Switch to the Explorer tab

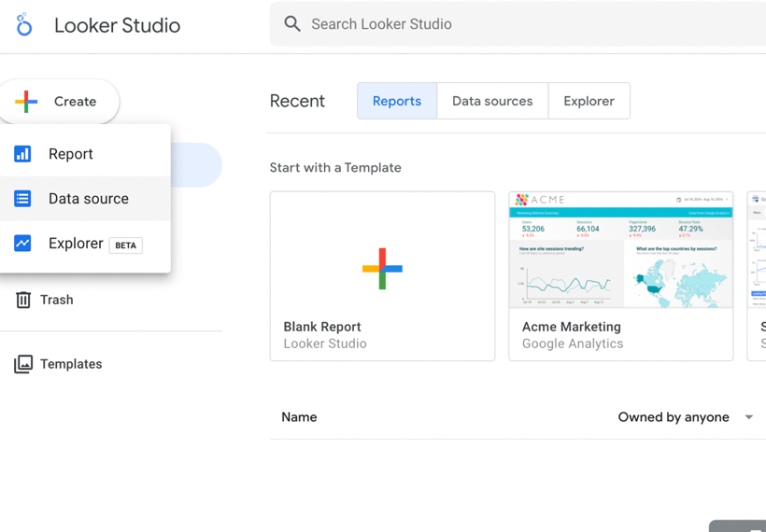tap(589, 101)
